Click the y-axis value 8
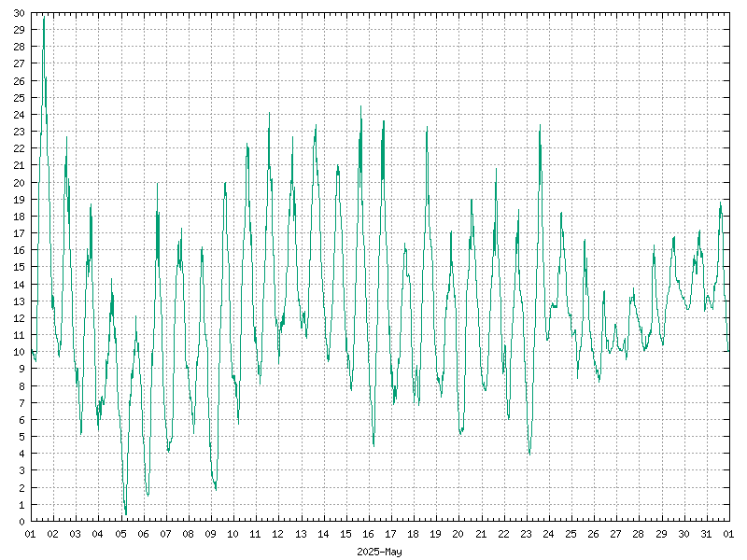The height and width of the screenshot is (560, 747). [21, 385]
